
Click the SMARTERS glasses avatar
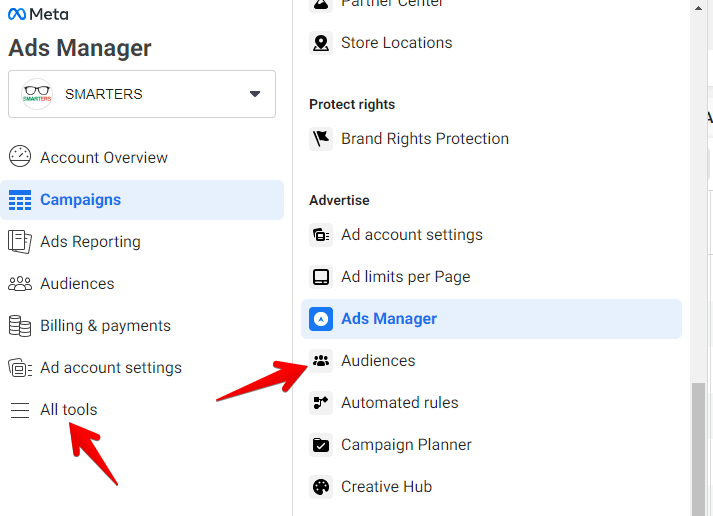pos(37,94)
